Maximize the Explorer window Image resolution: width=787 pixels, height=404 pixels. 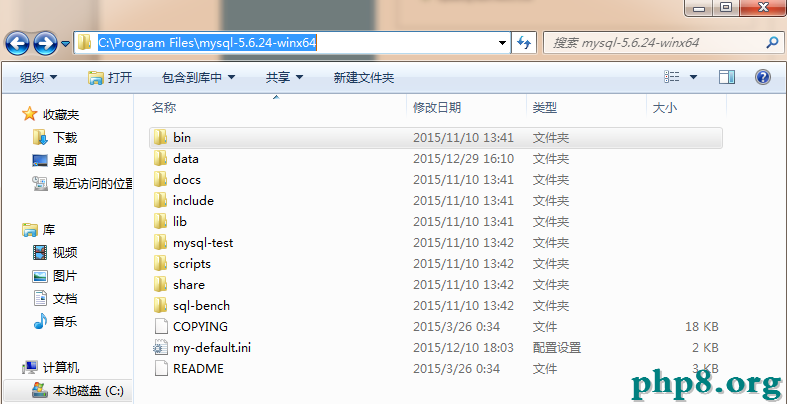(x=726, y=8)
